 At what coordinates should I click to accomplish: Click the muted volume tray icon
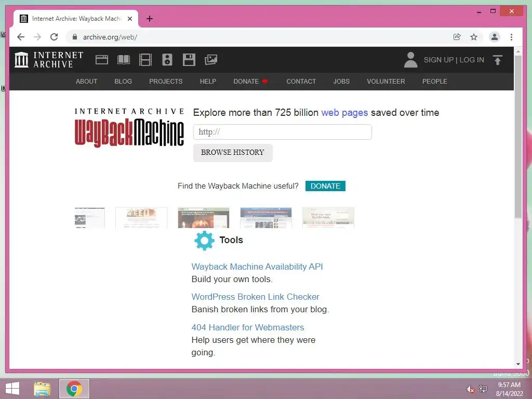coord(470,389)
